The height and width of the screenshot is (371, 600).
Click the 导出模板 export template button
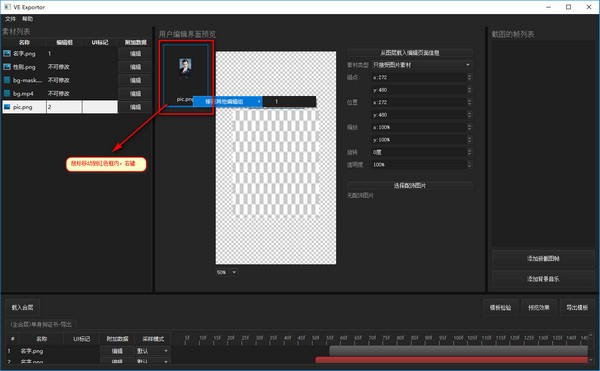[x=577, y=308]
